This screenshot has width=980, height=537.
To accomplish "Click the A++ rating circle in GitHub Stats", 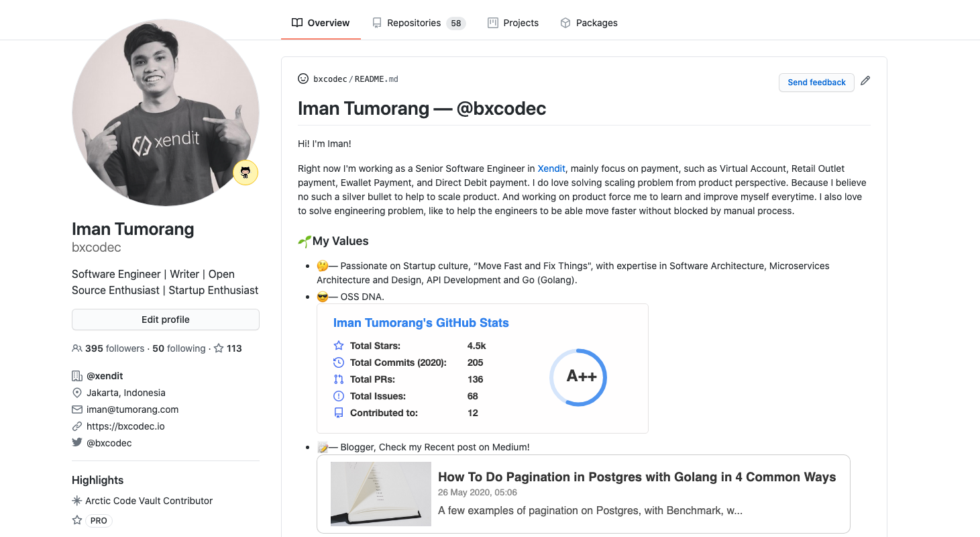I will 578,377.
